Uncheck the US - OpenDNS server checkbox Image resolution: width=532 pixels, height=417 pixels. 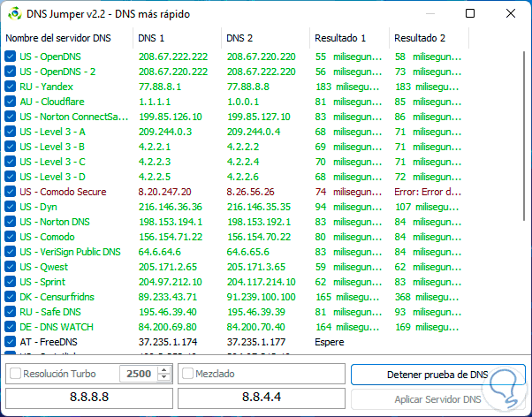[x=11, y=57]
